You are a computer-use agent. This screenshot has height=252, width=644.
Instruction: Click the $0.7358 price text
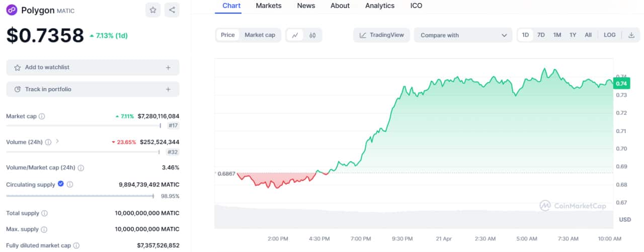pos(45,35)
